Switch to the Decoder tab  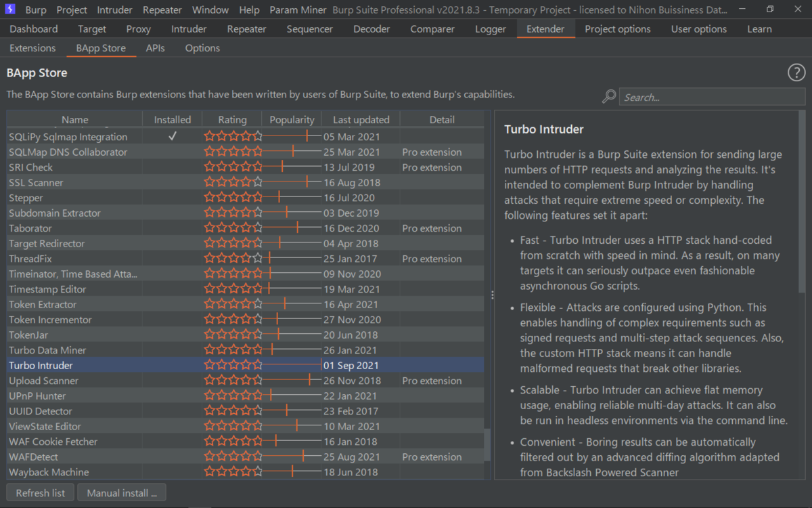[x=371, y=29]
